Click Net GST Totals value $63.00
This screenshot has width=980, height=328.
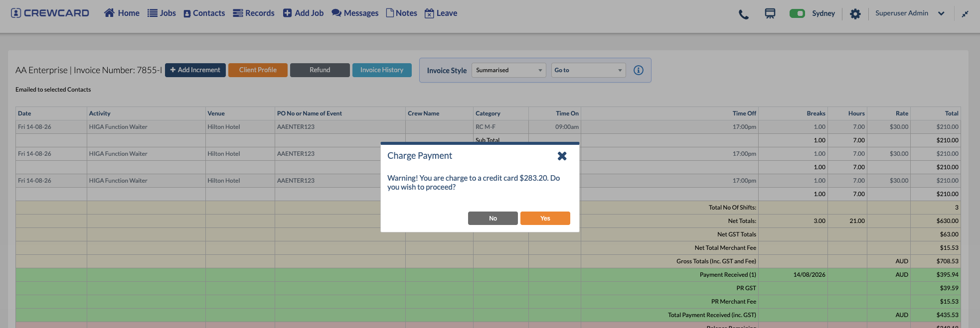(x=949, y=234)
